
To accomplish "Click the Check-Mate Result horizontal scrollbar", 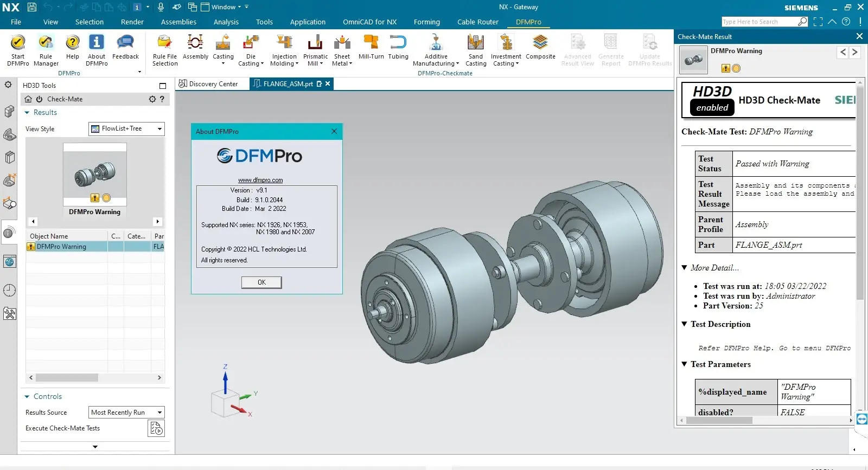I will point(719,420).
